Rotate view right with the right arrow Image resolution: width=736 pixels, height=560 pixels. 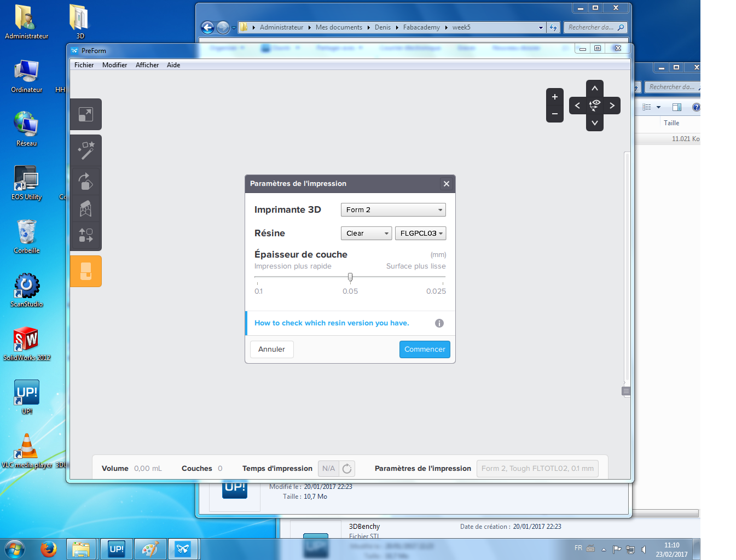click(x=612, y=106)
